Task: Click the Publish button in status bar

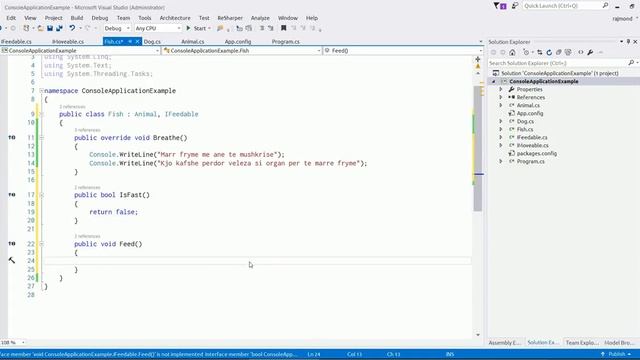Action: (616, 354)
